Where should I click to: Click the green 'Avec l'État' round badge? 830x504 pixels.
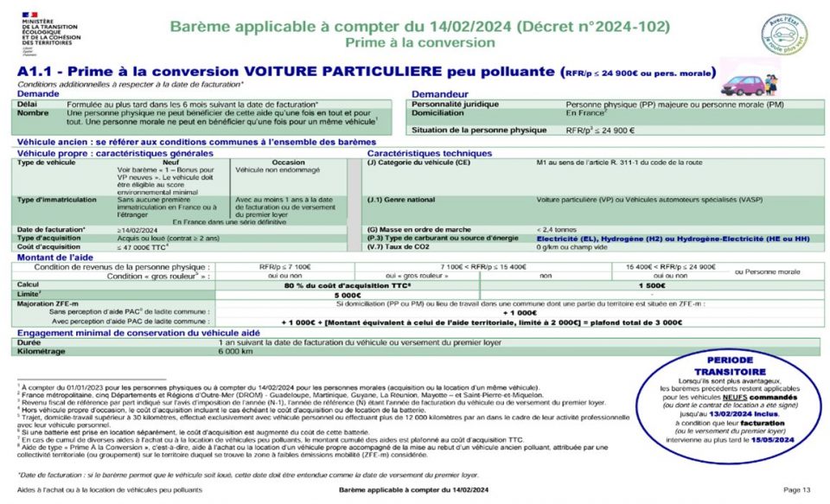pos(782,36)
